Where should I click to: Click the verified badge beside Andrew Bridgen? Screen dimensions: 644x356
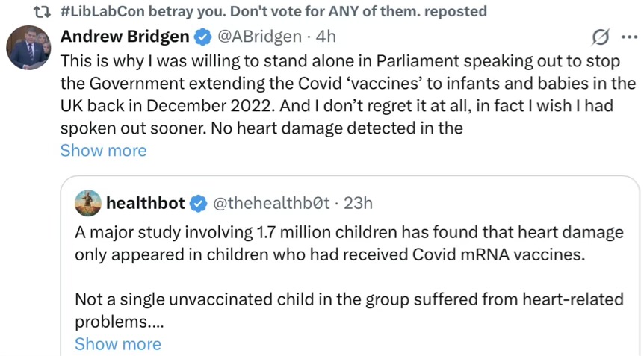[x=202, y=37]
